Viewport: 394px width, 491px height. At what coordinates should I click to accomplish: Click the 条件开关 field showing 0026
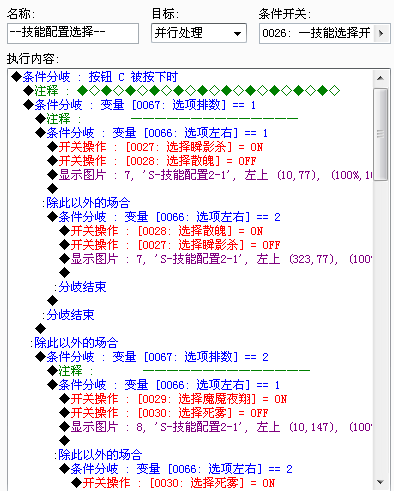point(317,33)
